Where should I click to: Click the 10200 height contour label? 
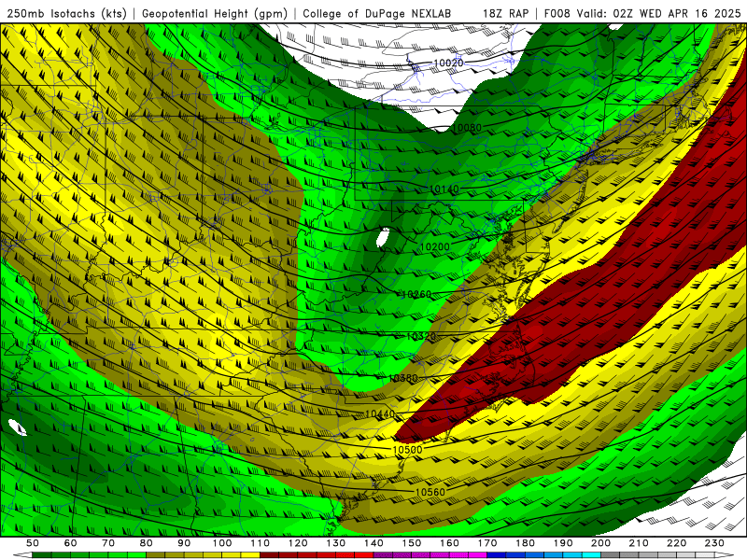click(x=435, y=246)
